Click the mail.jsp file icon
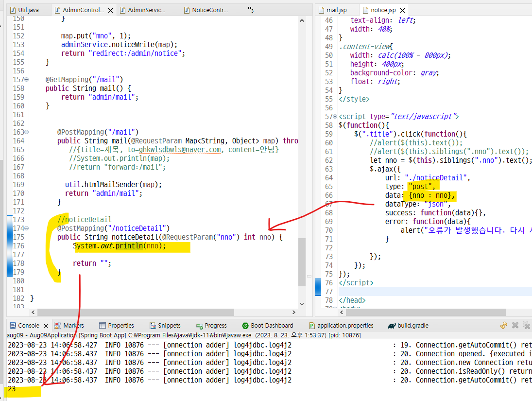The image size is (532, 401). 321,10
